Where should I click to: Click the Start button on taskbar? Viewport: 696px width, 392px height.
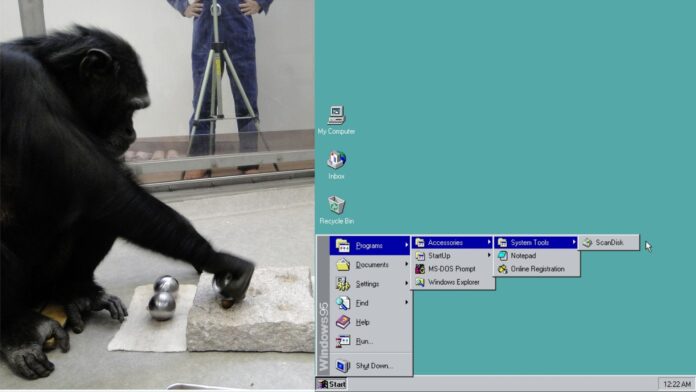tap(332, 384)
